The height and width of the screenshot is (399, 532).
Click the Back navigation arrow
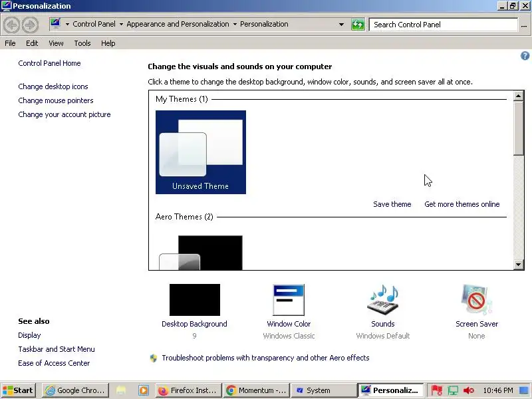click(x=11, y=25)
